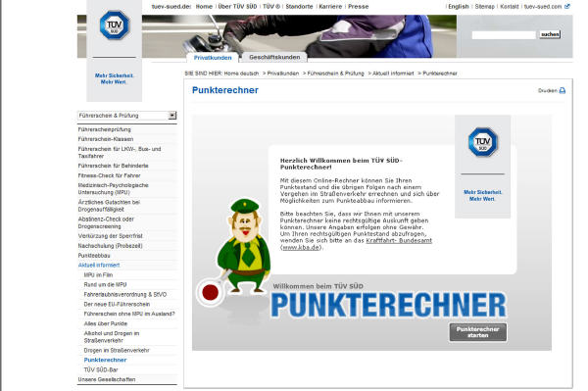Click the external link icon beside tuev-sued.com
The height and width of the screenshot is (391, 588).
[567, 7]
